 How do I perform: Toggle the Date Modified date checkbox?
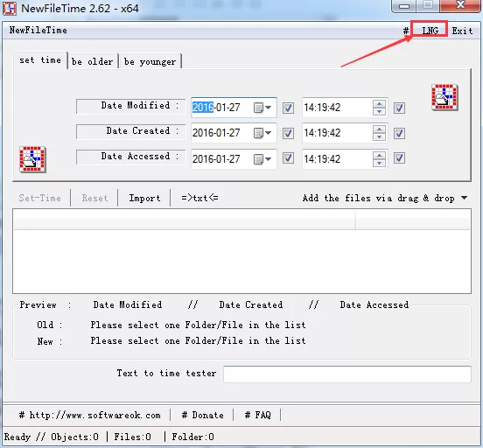(x=289, y=108)
